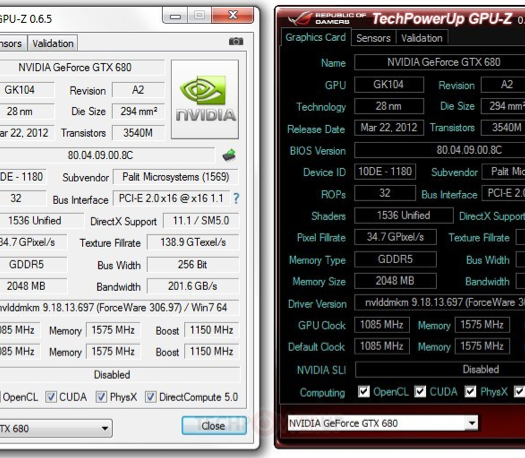Click the Palit Microsystems (1569) subvendor field
This screenshot has height=458, width=525.
point(176,177)
